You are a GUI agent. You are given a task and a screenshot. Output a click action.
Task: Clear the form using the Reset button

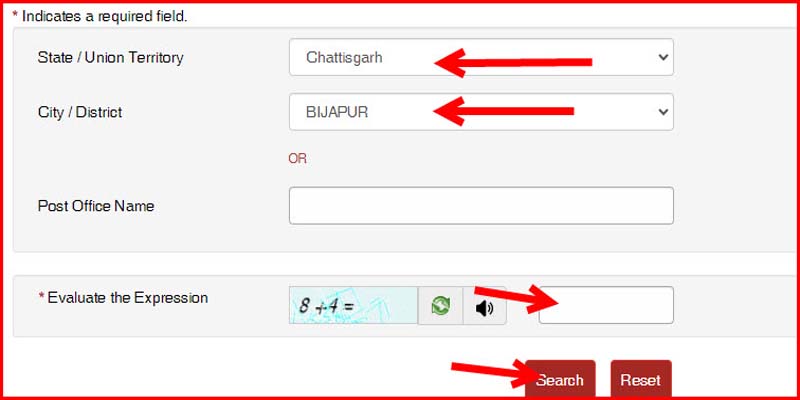click(641, 380)
